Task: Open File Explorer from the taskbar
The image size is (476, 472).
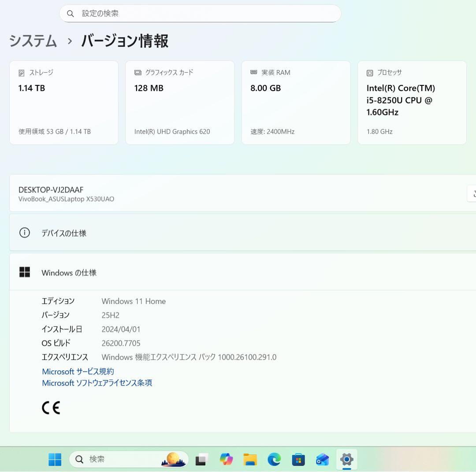Action: pos(250,459)
